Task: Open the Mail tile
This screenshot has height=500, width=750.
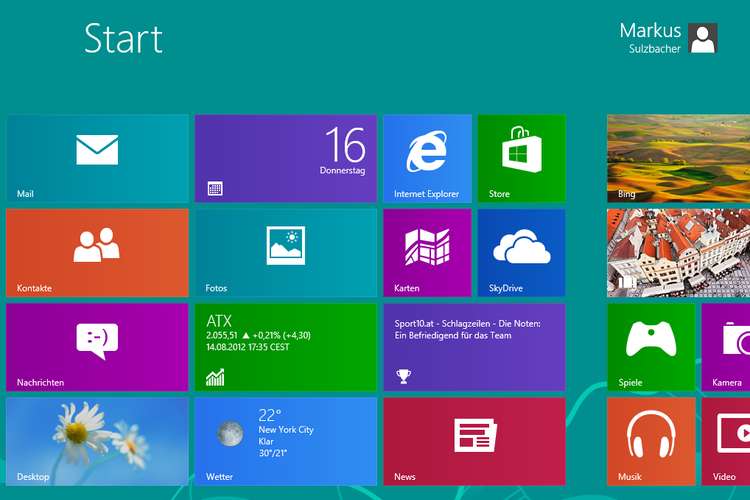Action: coord(97,158)
